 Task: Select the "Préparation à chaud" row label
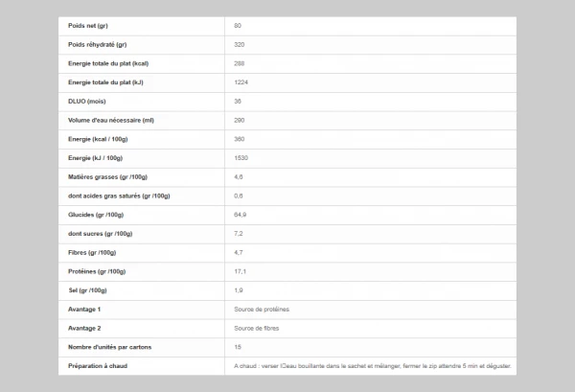pyautogui.click(x=98, y=365)
